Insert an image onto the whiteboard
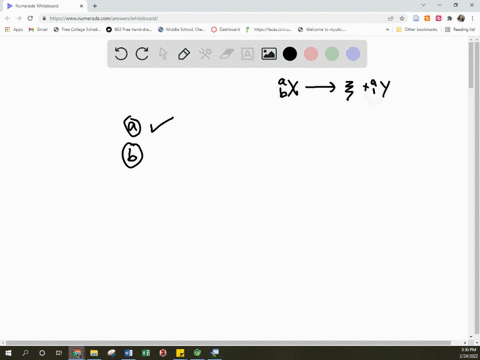The width and height of the screenshot is (480, 360). 269,54
